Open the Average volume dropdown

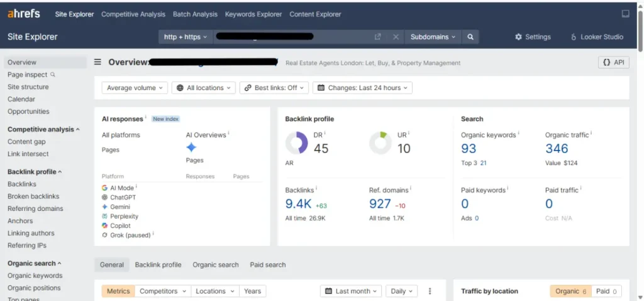tap(135, 88)
